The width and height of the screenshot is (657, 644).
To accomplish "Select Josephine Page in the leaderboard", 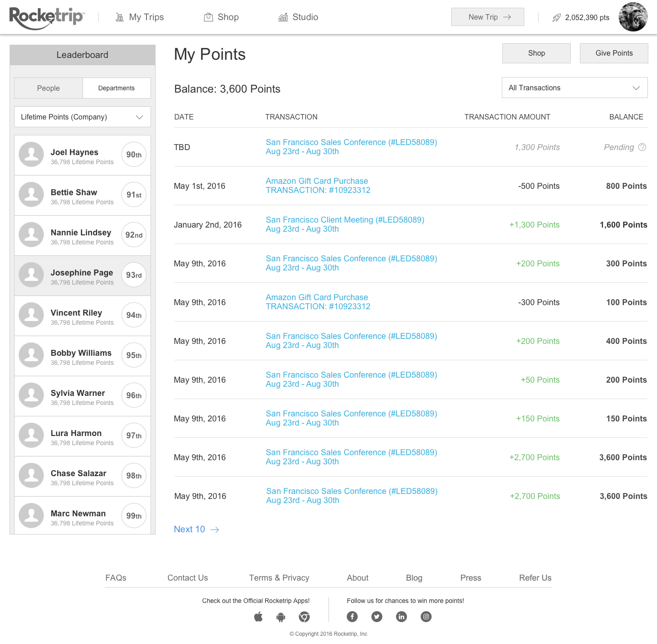I will pos(83,276).
